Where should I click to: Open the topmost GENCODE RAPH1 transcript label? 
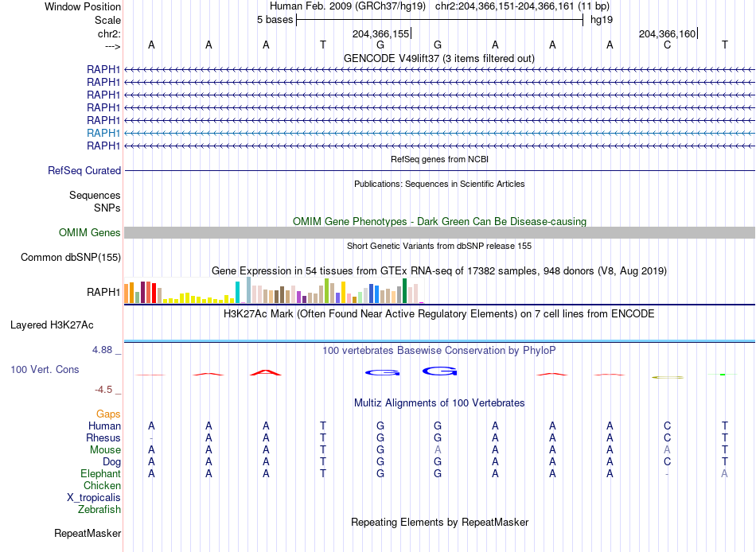pyautogui.click(x=103, y=69)
